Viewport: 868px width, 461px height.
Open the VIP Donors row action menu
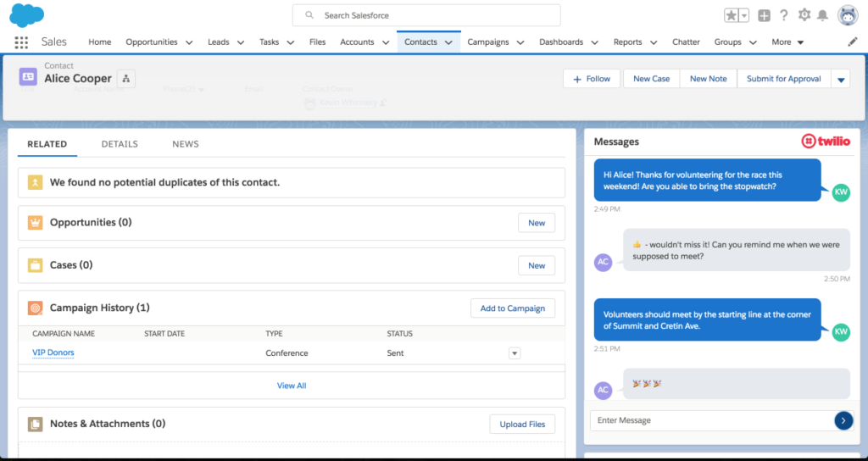coord(515,353)
